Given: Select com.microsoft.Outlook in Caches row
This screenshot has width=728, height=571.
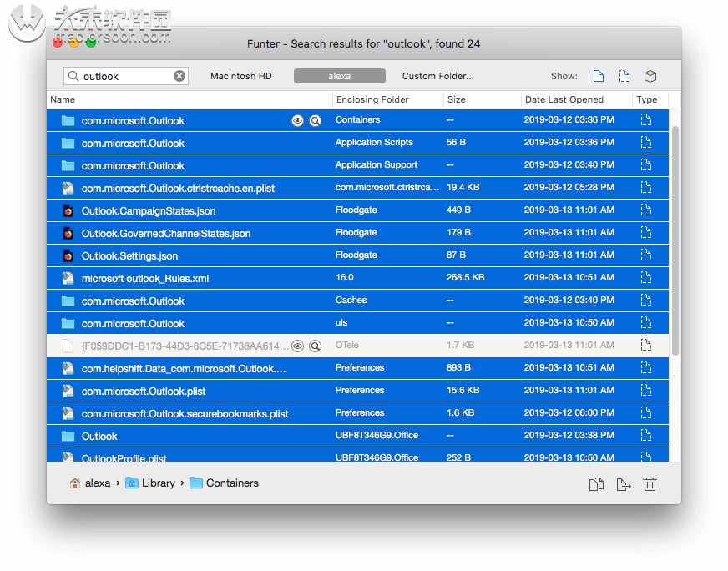Looking at the screenshot, I should 357,301.
